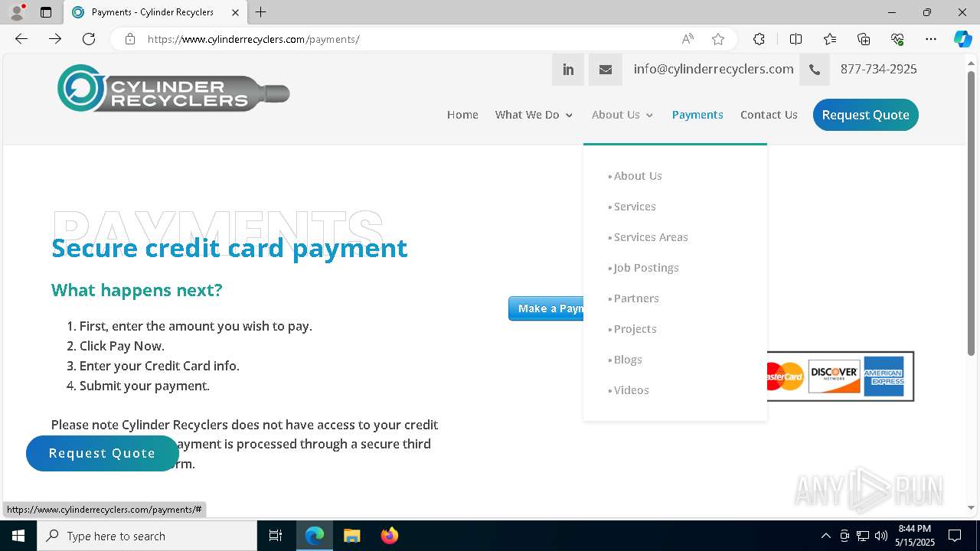
Task: Launch Firefox from taskbar
Action: (x=390, y=536)
